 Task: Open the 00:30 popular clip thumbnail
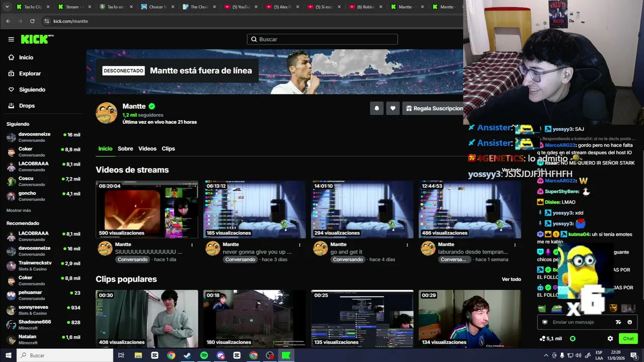(x=147, y=319)
